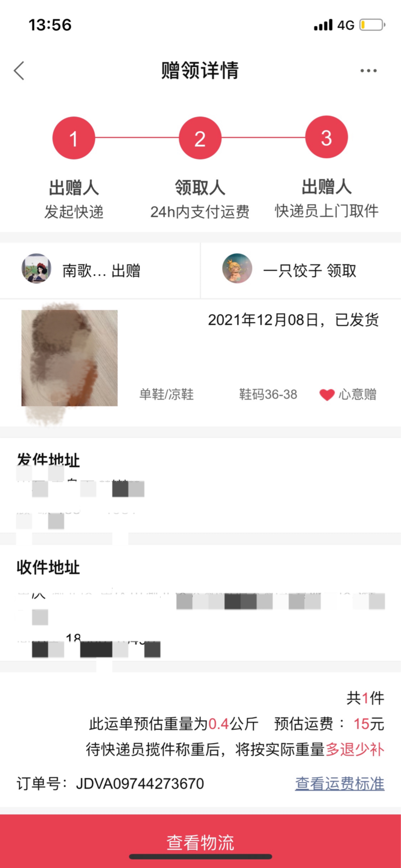Tap the 发件地址 section heading
401x868 pixels.
pos(48,460)
